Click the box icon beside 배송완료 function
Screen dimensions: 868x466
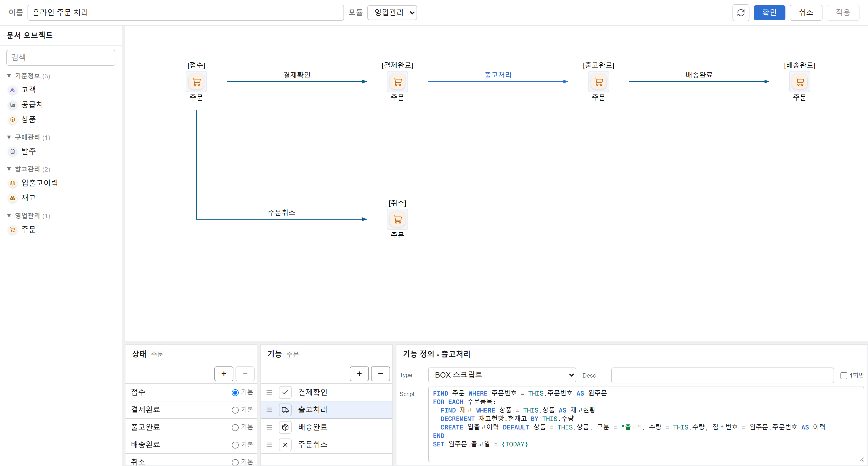point(285,428)
